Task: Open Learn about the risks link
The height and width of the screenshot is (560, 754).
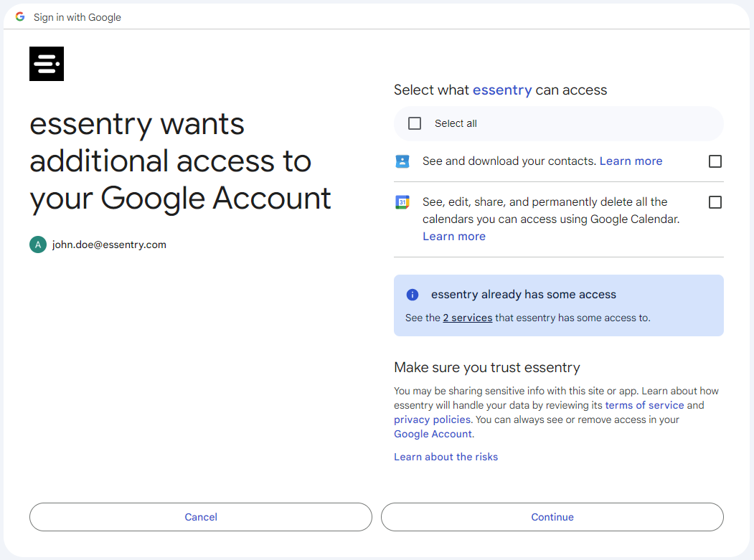Action: click(x=446, y=457)
